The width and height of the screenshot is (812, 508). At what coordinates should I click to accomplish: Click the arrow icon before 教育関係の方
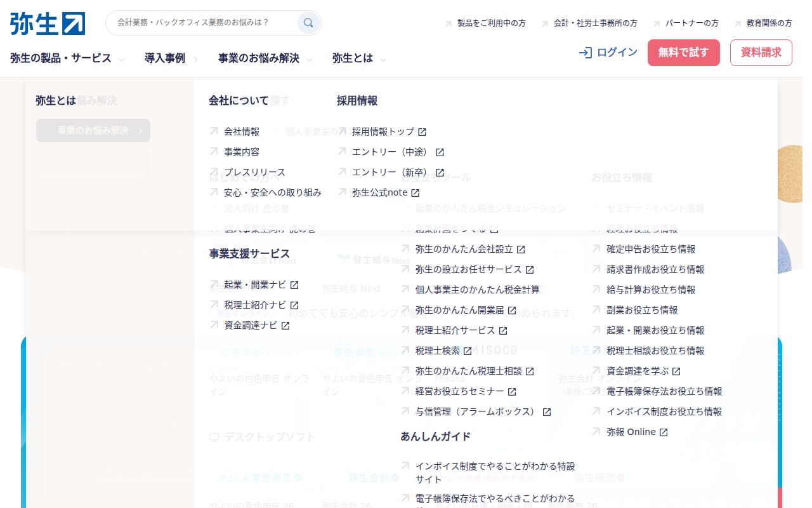click(738, 23)
